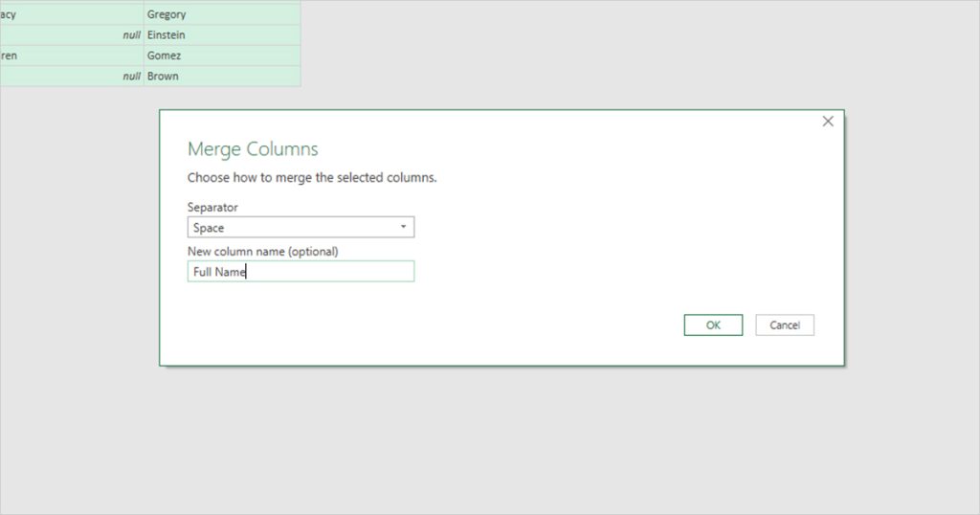
Task: Open the Separator dropdown arrow
Action: coord(403,228)
